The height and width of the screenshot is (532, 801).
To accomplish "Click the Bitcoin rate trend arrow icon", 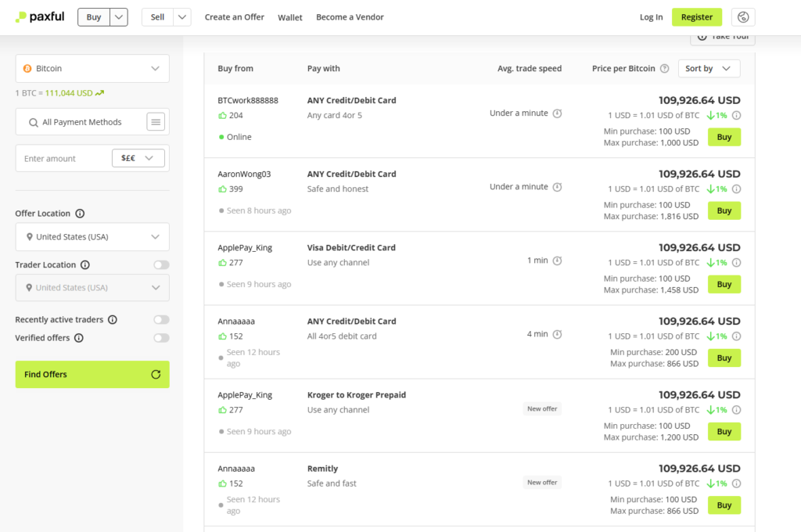I will (x=99, y=93).
